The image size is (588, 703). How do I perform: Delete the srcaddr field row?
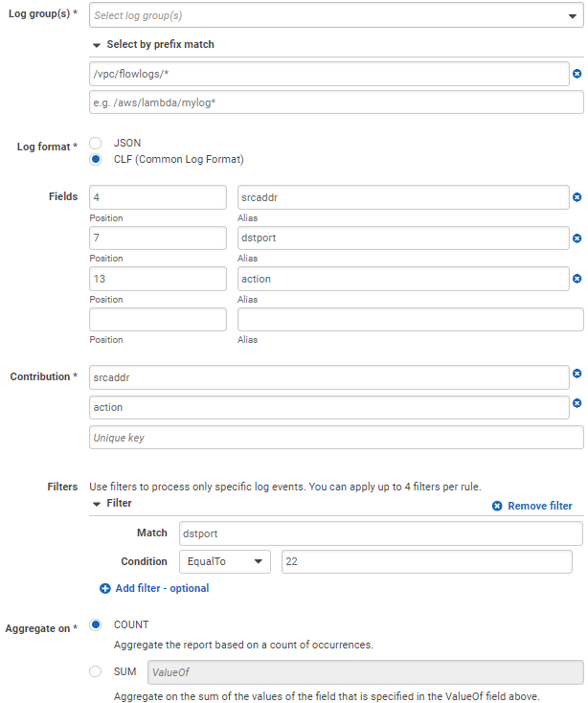pyautogui.click(x=577, y=197)
